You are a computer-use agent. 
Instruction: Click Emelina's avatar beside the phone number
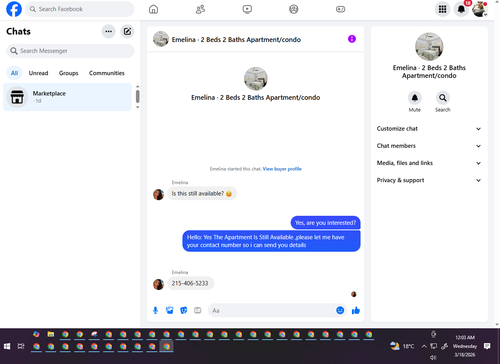tap(158, 284)
